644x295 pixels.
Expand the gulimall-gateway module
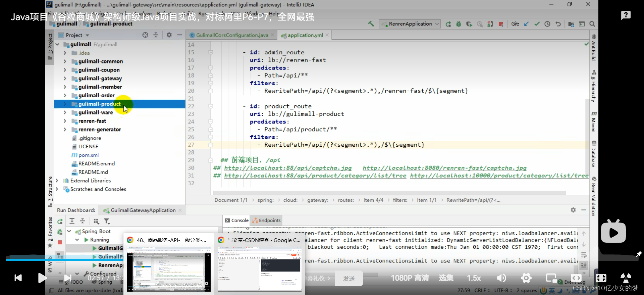coord(65,78)
